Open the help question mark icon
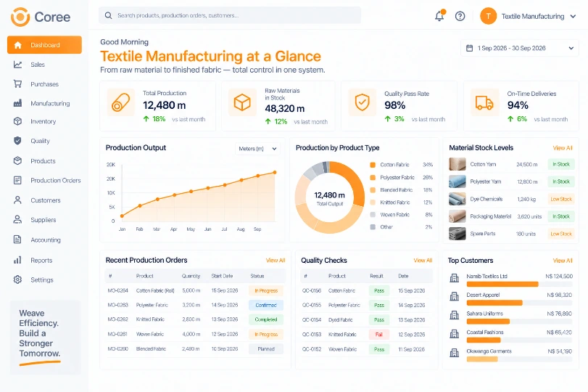Image resolution: width=588 pixels, height=392 pixels. (460, 16)
